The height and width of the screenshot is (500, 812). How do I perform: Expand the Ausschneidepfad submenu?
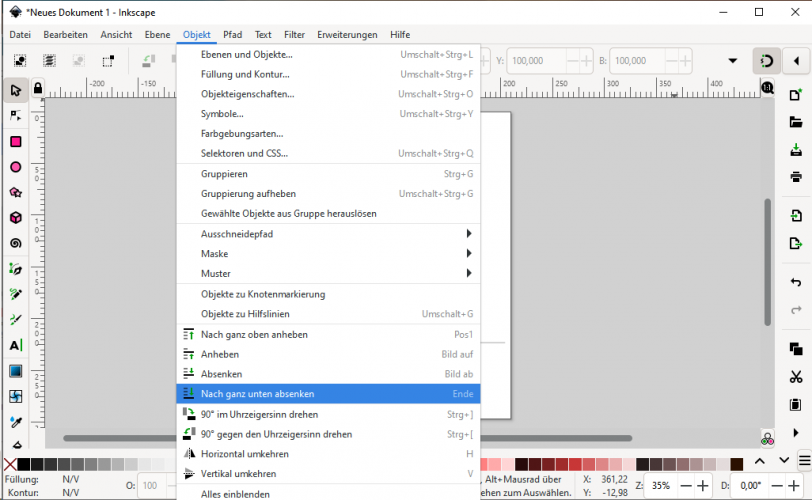328,234
